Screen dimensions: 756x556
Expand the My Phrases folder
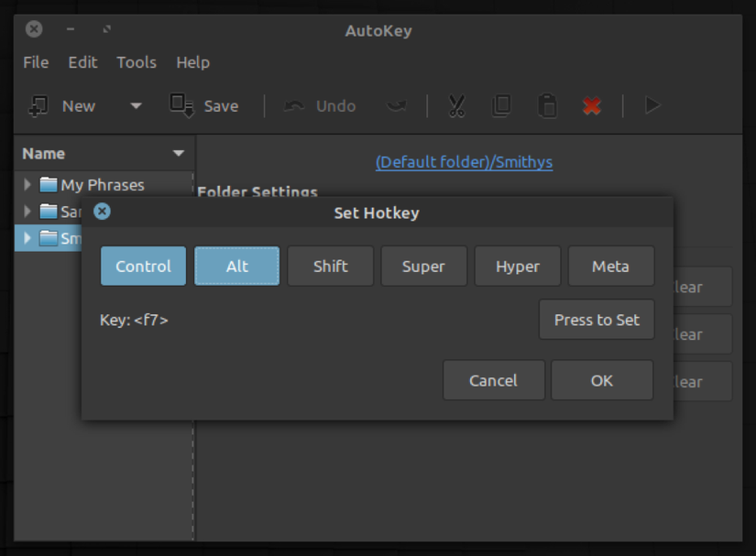coord(27,184)
